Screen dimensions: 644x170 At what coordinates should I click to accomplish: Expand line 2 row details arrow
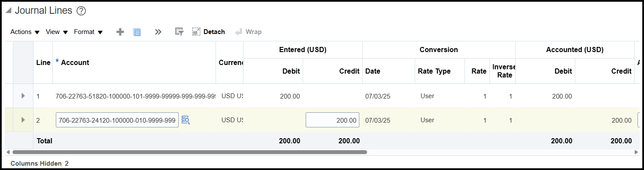coord(23,120)
